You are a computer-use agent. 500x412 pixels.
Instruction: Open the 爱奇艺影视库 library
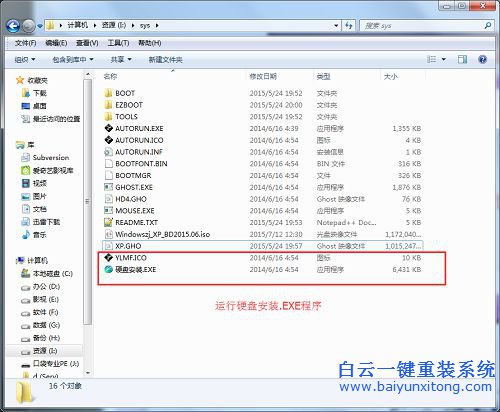[47, 170]
